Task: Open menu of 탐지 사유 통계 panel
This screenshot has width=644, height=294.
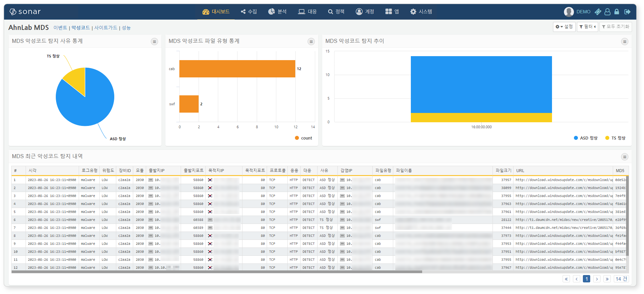Action: pyautogui.click(x=154, y=42)
